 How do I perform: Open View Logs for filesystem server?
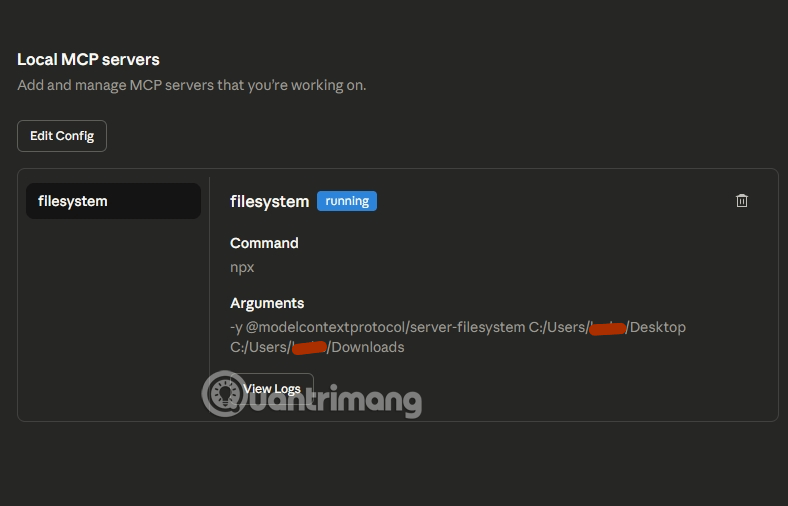tap(272, 388)
